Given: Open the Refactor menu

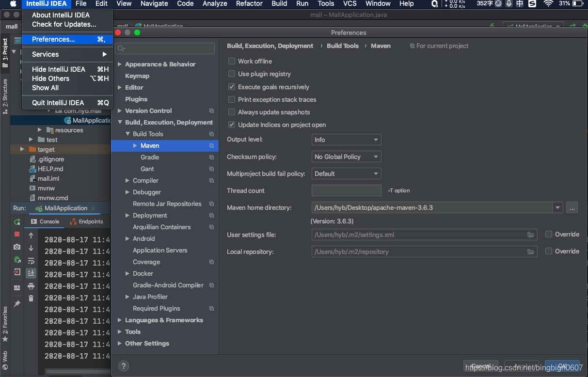Looking at the screenshot, I should [x=249, y=4].
